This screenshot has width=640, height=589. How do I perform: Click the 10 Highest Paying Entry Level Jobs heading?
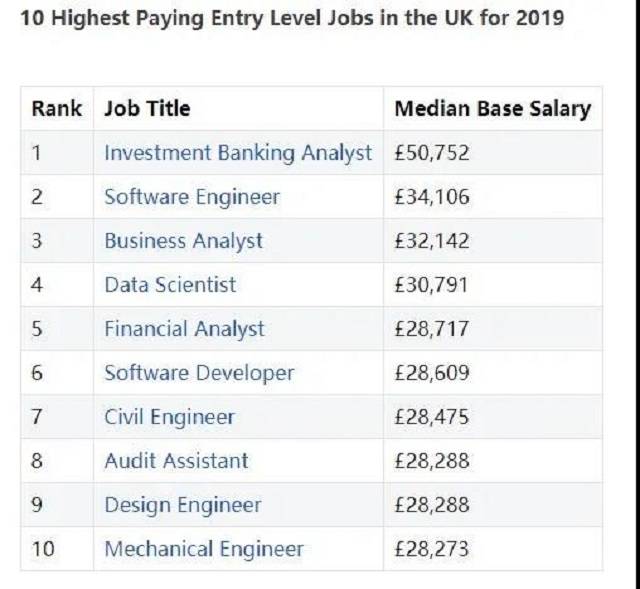[292, 18]
